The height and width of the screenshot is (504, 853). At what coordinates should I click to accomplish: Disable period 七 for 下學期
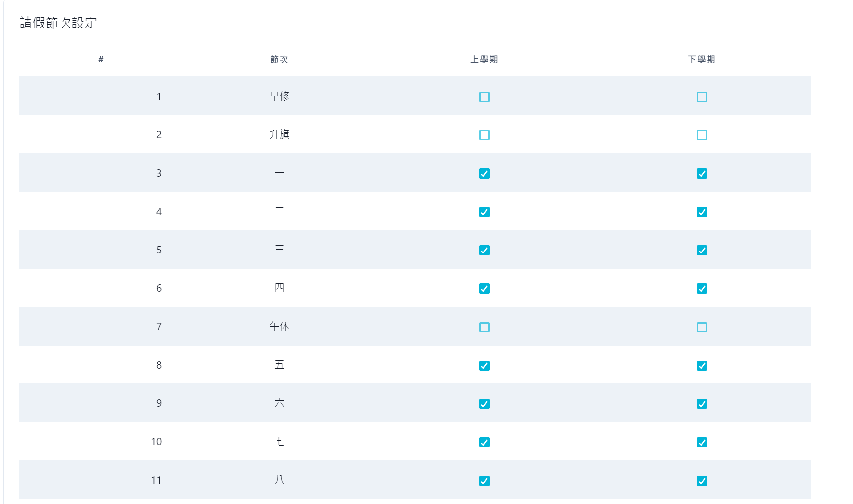click(702, 442)
